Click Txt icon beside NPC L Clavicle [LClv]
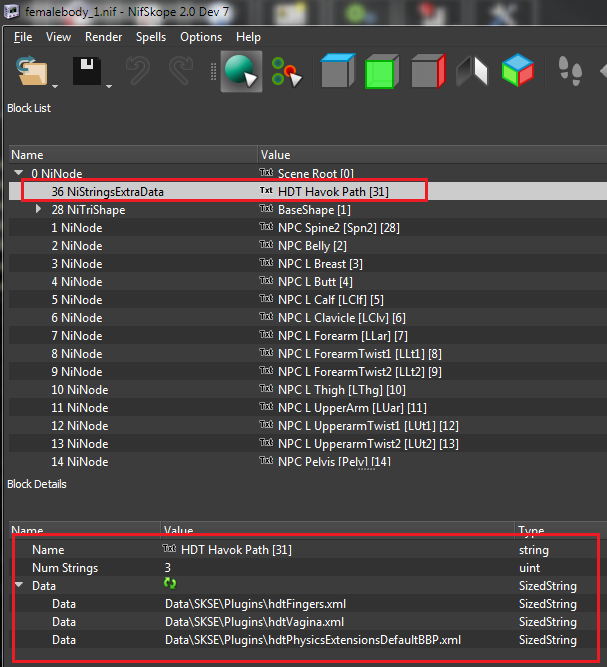This screenshot has width=607, height=667. tap(266, 316)
